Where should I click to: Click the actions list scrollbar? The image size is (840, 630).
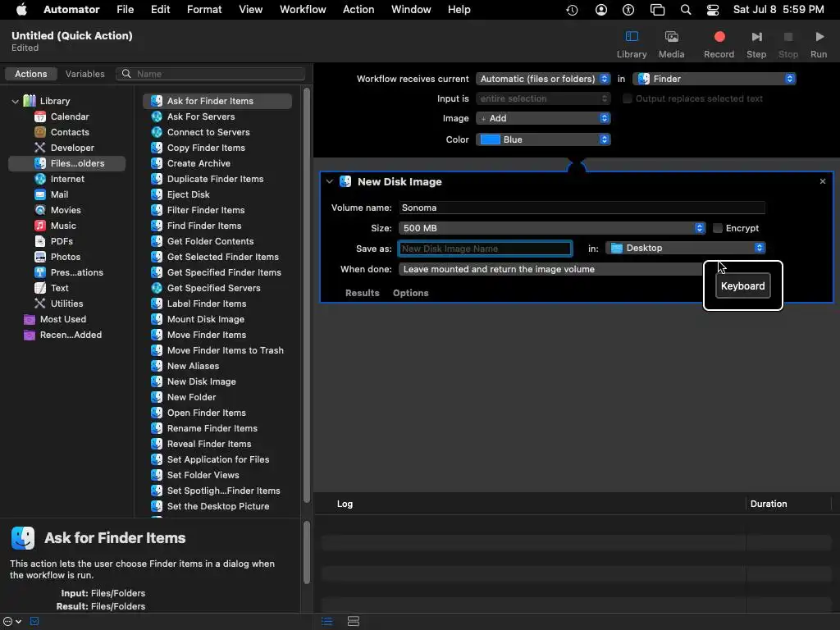pyautogui.click(x=307, y=294)
